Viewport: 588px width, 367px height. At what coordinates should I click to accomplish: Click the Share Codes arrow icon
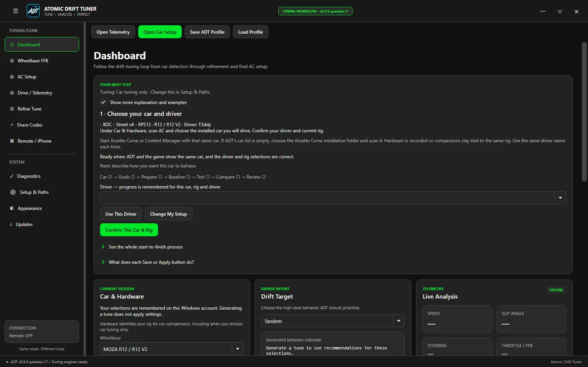point(12,125)
